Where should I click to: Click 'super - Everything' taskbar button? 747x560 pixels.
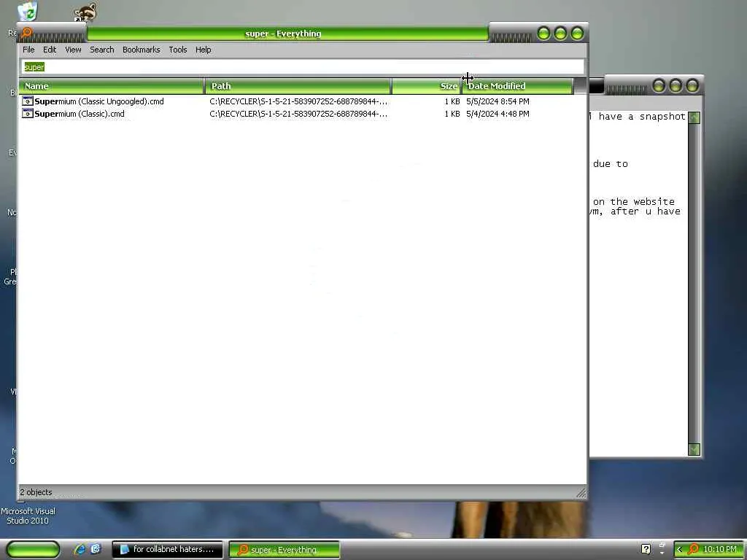(285, 550)
